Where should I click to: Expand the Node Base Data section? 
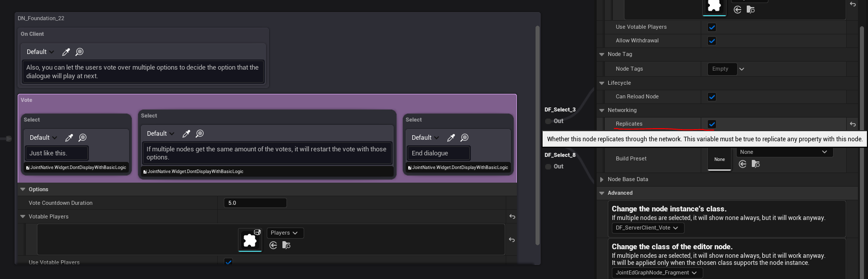601,180
